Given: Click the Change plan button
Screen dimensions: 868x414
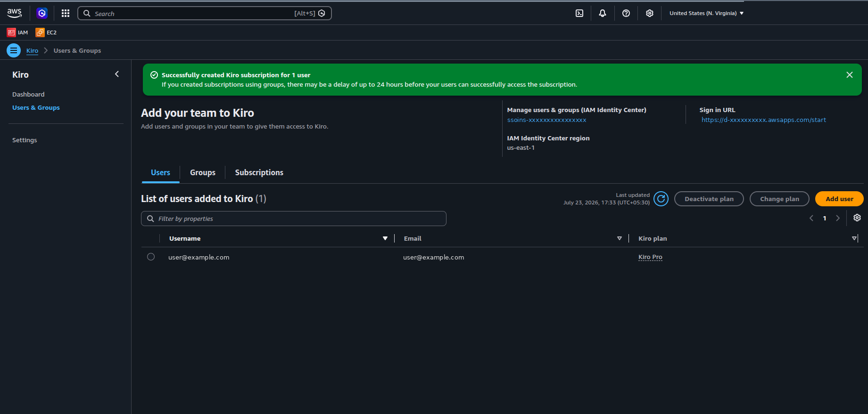Looking at the screenshot, I should click(779, 199).
